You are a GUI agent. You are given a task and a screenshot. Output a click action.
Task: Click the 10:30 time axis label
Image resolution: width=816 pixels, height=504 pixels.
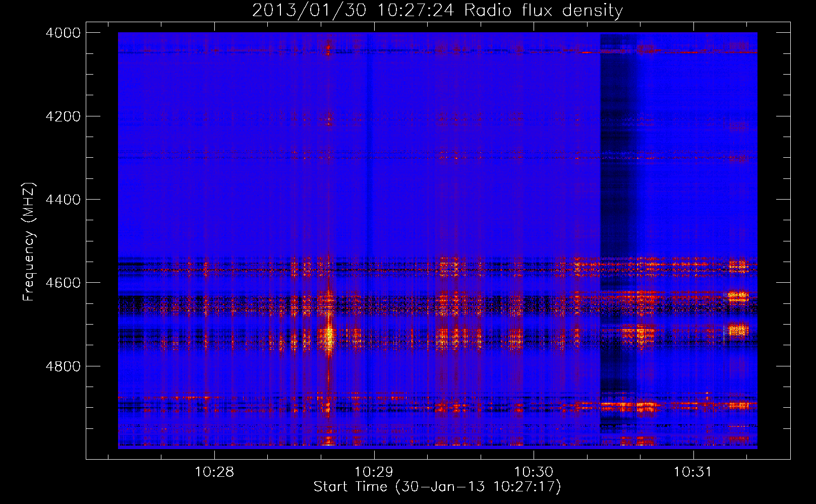(534, 472)
